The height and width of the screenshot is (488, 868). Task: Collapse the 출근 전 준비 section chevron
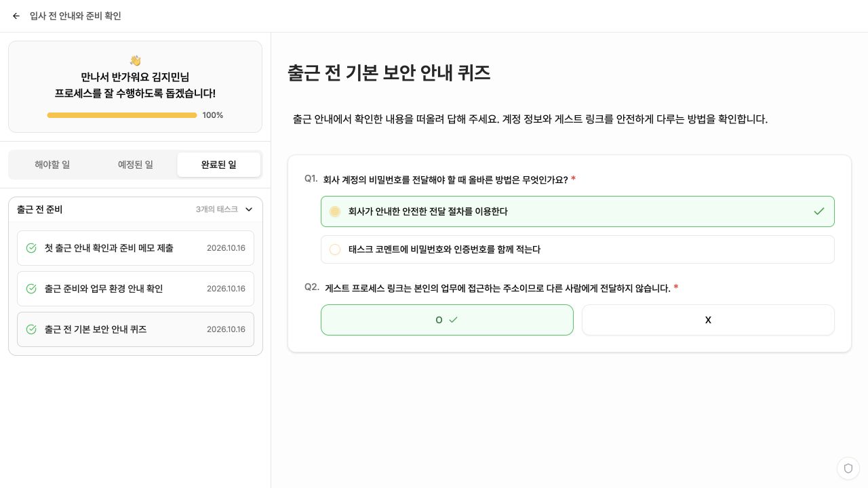click(x=249, y=209)
